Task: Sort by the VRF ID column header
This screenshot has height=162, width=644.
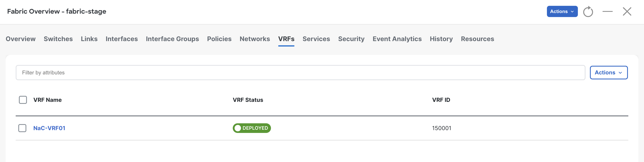Action: [x=441, y=100]
